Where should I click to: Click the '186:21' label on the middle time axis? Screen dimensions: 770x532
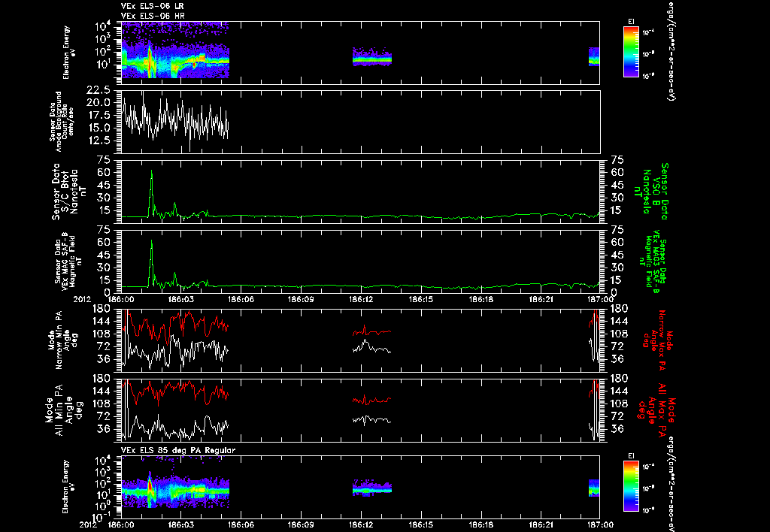point(541,299)
